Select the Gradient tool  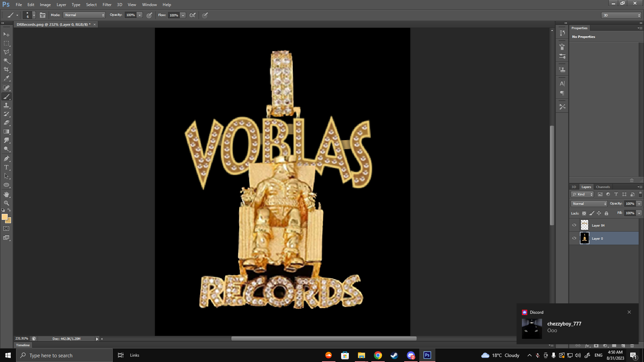click(6, 132)
